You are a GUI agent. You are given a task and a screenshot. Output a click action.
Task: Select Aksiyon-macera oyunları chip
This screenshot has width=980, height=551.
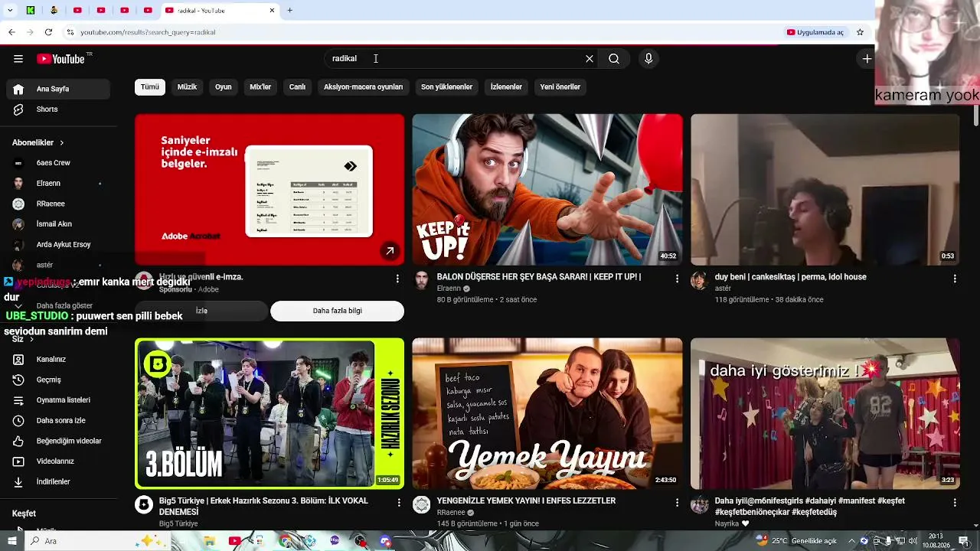coord(363,87)
